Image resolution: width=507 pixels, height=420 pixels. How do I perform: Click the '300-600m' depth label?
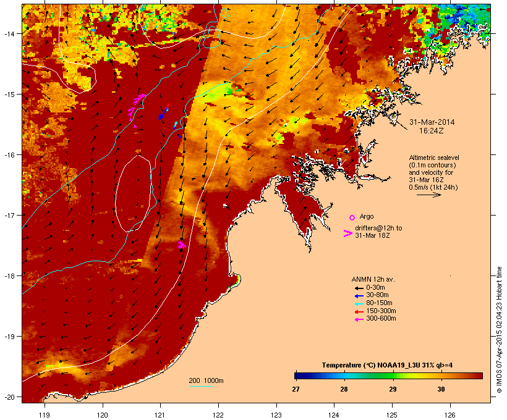(381, 319)
